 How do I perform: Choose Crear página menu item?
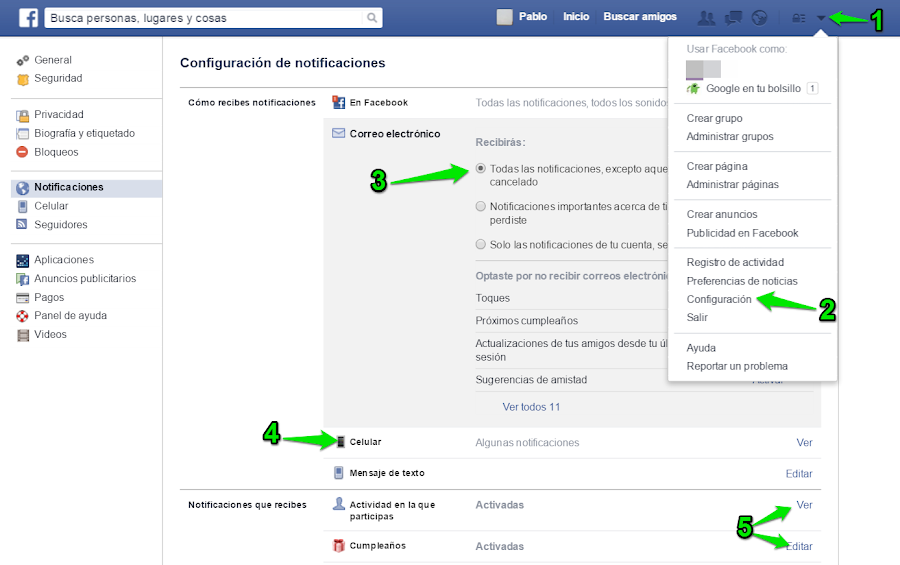pyautogui.click(x=717, y=167)
